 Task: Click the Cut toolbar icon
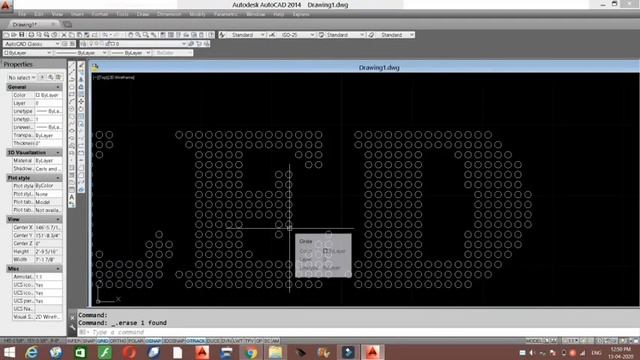coord(64,35)
